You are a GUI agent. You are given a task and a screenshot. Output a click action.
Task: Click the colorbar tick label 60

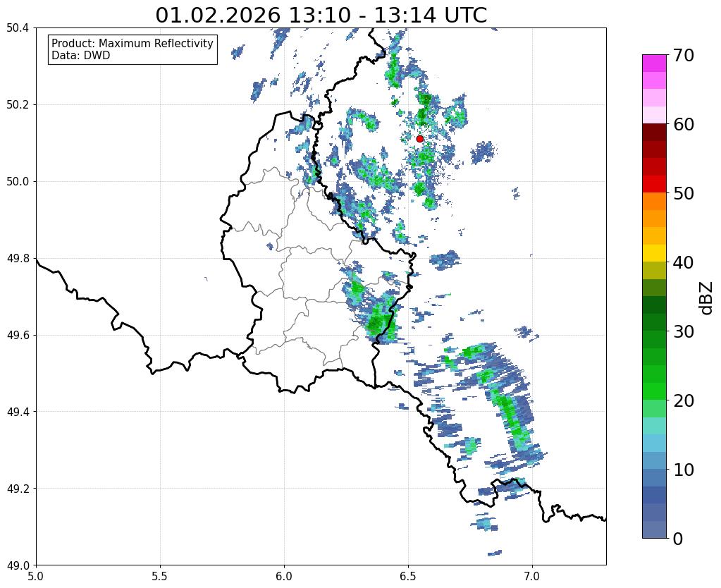[684, 124]
